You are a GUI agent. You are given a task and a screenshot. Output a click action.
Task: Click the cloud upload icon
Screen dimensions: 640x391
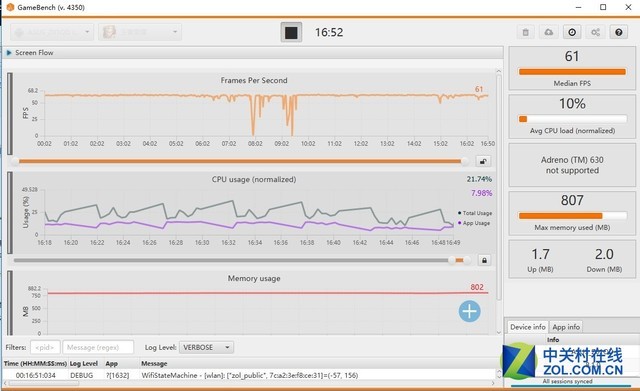(x=549, y=32)
